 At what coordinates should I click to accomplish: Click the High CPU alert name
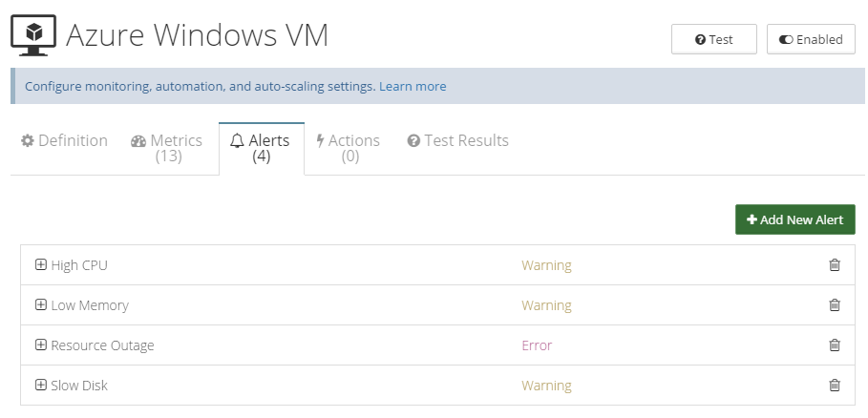tap(79, 265)
